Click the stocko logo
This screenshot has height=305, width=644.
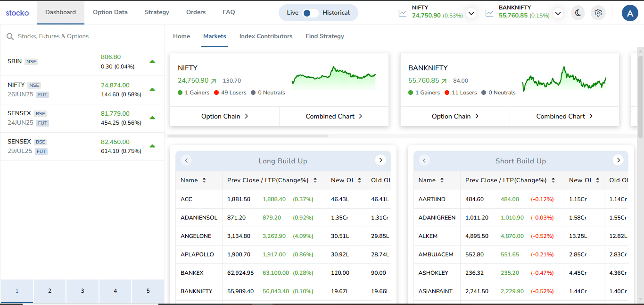pos(17,13)
